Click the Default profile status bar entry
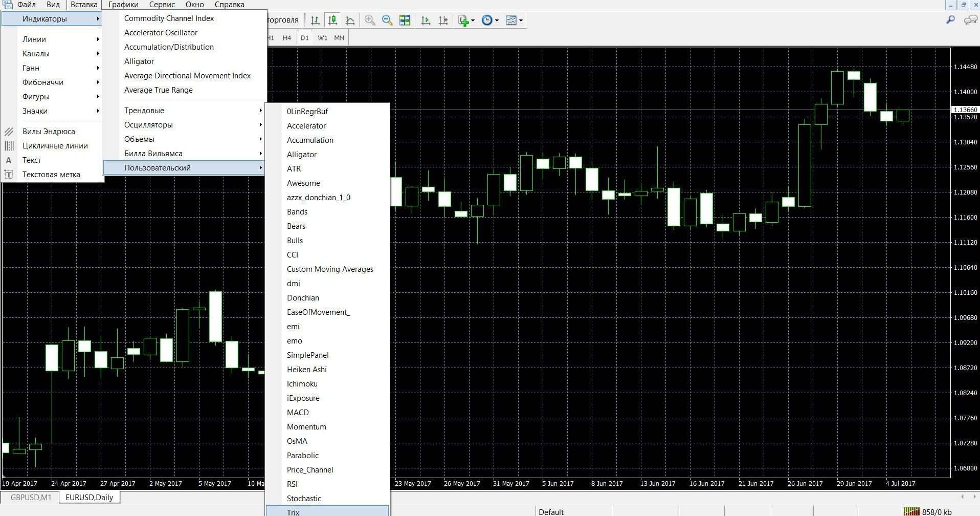Image resolution: width=980 pixels, height=516 pixels. [551, 512]
